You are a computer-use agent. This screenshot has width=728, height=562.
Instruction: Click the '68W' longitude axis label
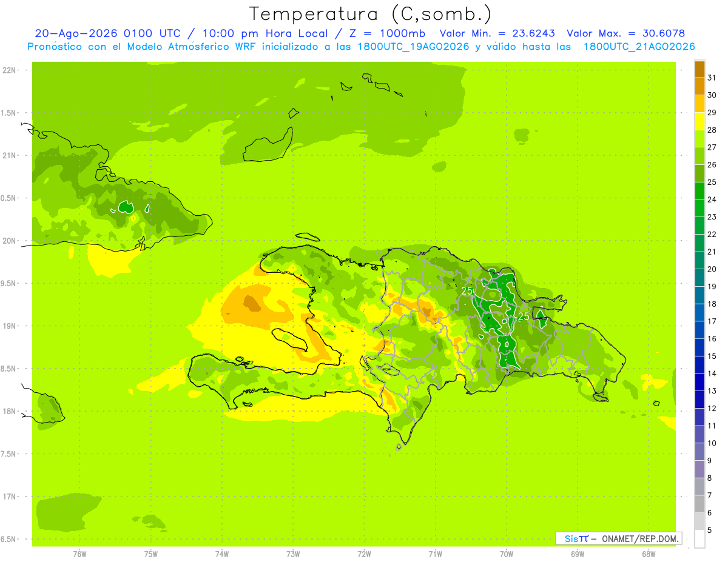649,554
